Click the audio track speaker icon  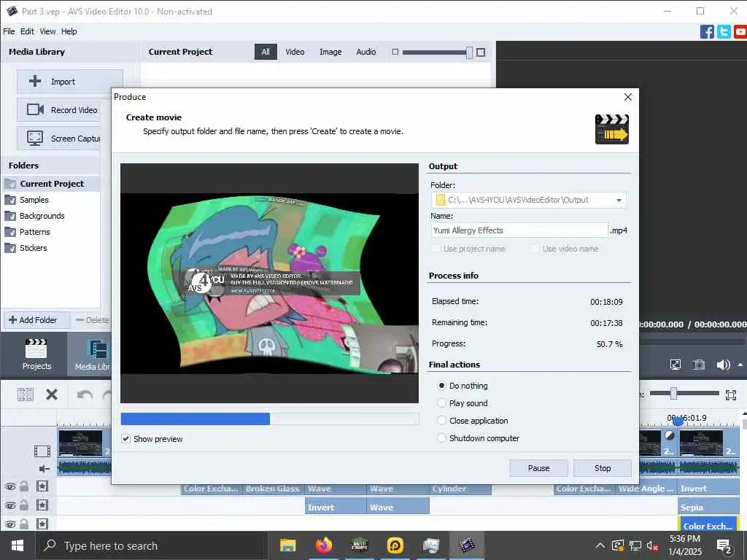[44, 469]
